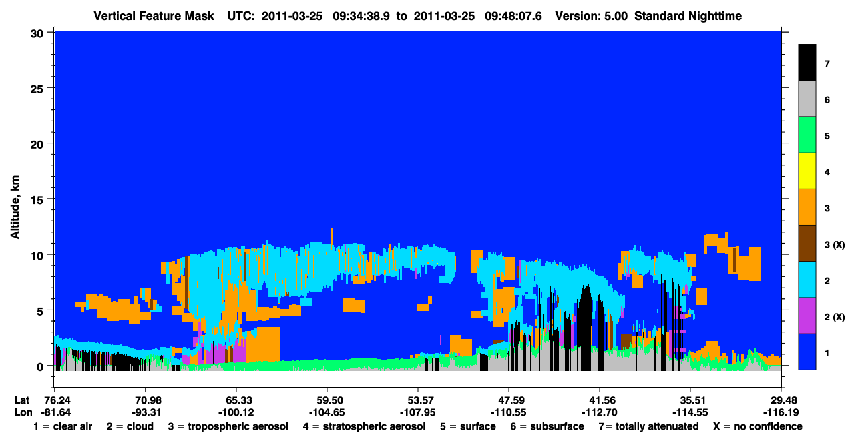Image resolution: width=868 pixels, height=445 pixels.
Task: Click the black swatch labeled 7
Action: click(807, 63)
